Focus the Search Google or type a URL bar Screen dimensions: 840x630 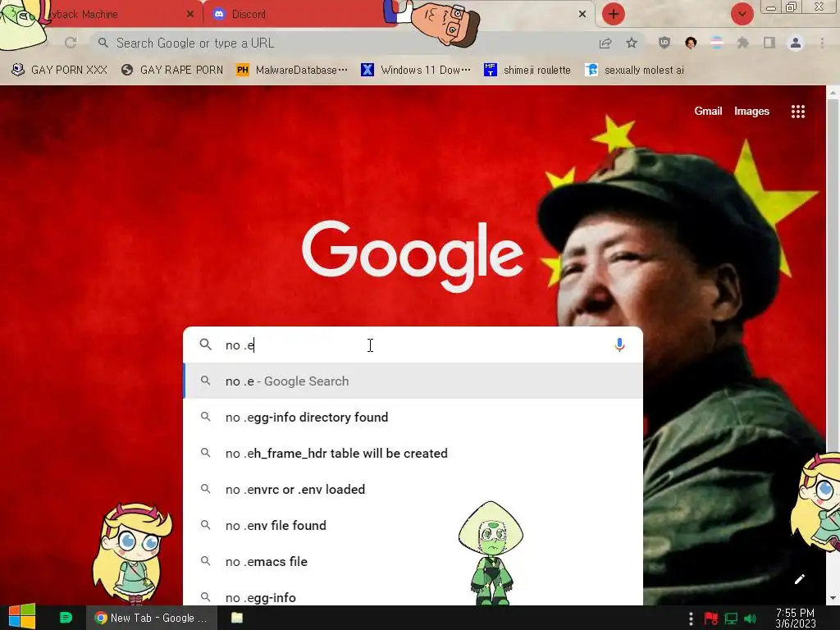point(343,43)
